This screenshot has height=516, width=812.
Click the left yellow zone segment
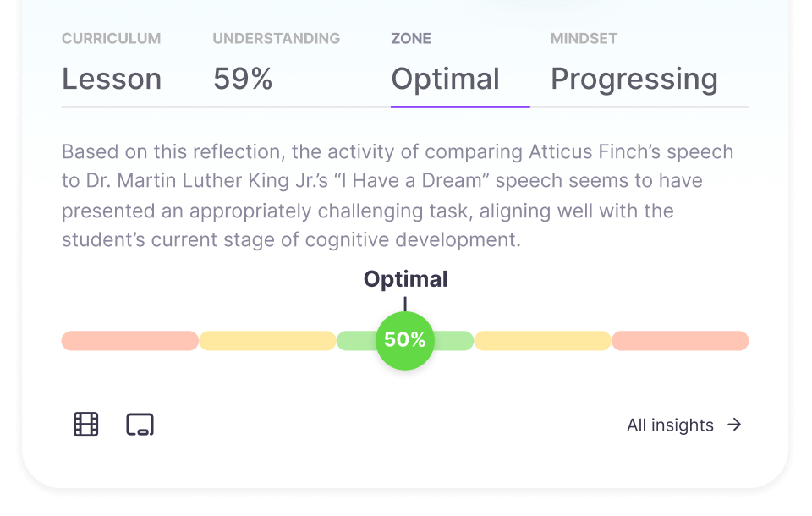[x=268, y=340]
